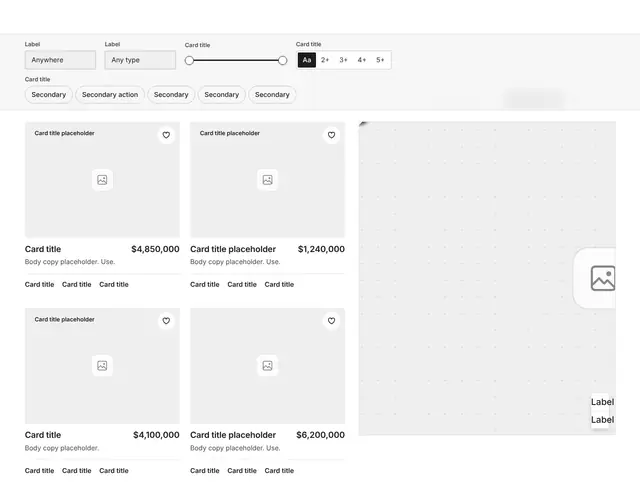Favorite the $6,200,000 card with heart icon
Screen dimensions: 640x489
pos(331,321)
